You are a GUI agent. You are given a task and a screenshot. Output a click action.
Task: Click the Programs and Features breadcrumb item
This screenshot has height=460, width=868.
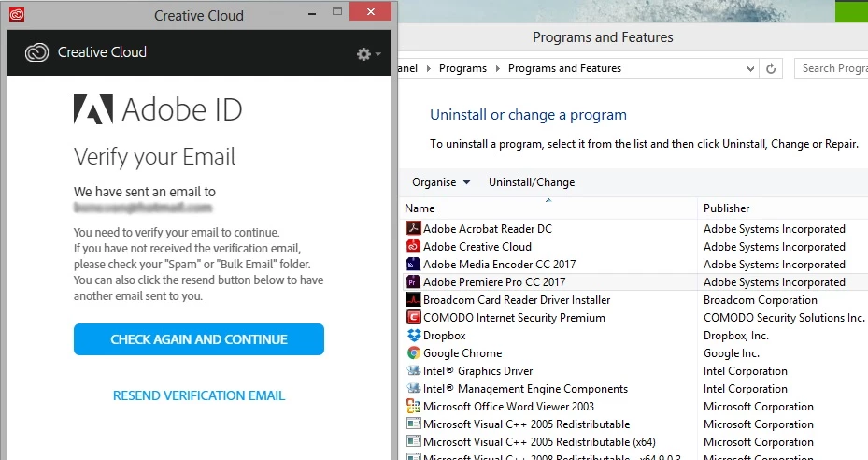pyautogui.click(x=564, y=68)
